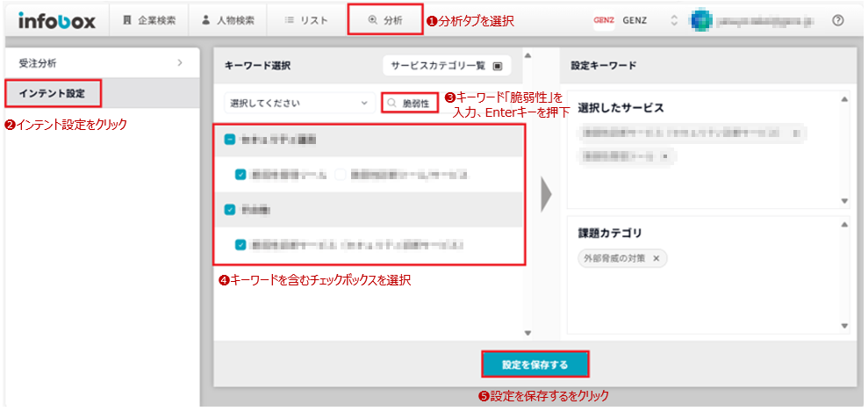Expand the 受注分析 sidebar chevron
Screen dimensions: 868x411
click(x=179, y=63)
